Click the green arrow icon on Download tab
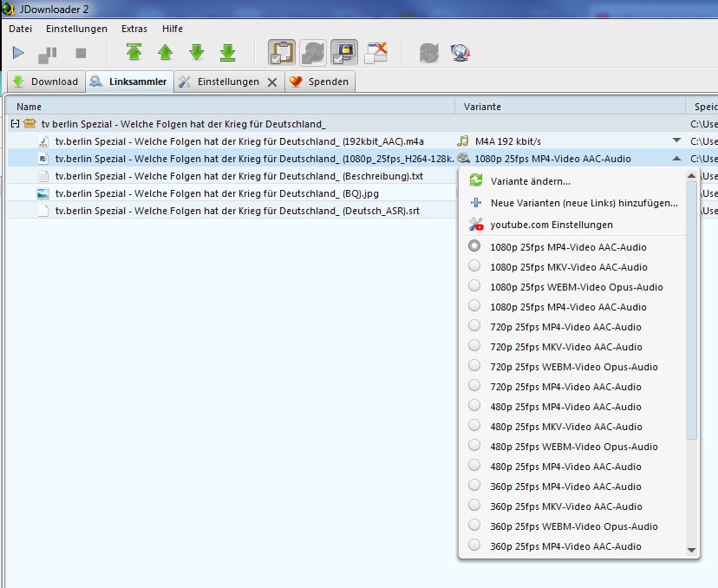This screenshot has height=588, width=718. coord(18,82)
